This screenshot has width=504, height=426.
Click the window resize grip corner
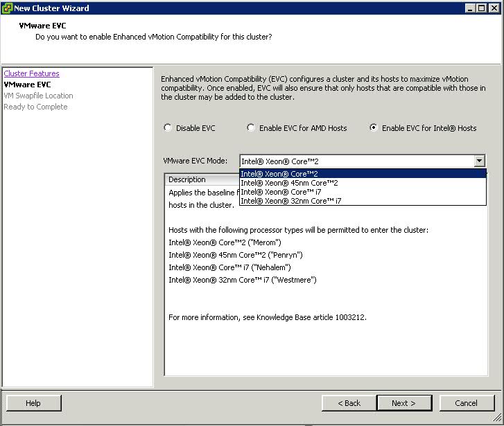(x=497, y=417)
